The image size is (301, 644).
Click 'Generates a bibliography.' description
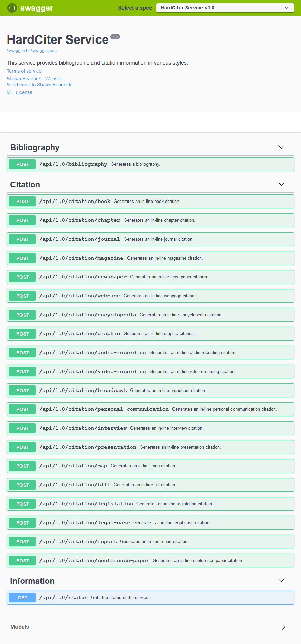[x=135, y=164]
